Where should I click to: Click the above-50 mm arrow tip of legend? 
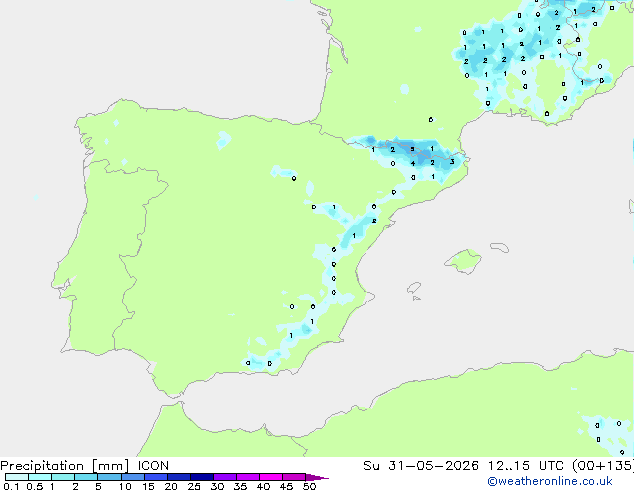(317, 477)
